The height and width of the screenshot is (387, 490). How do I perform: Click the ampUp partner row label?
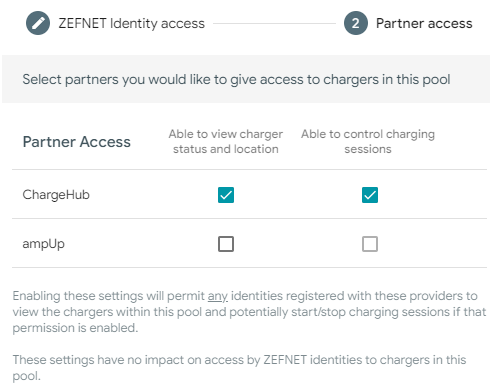click(x=43, y=244)
